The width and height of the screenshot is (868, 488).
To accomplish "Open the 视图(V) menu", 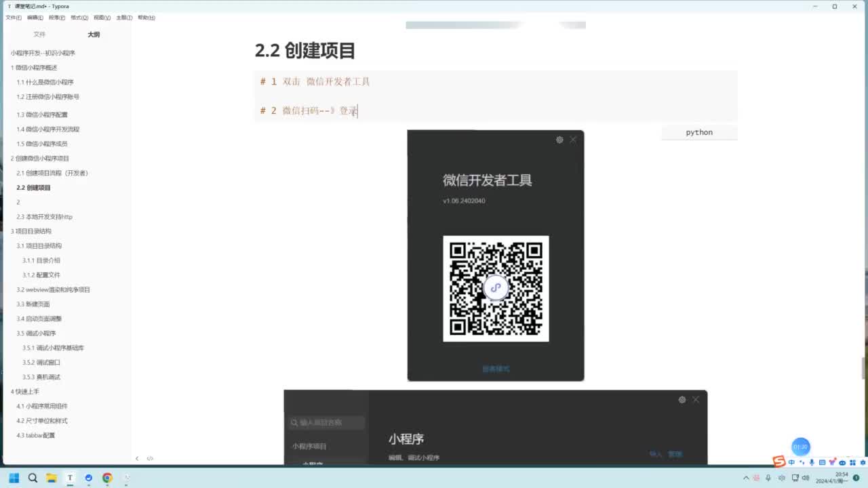I will pyautogui.click(x=102, y=18).
